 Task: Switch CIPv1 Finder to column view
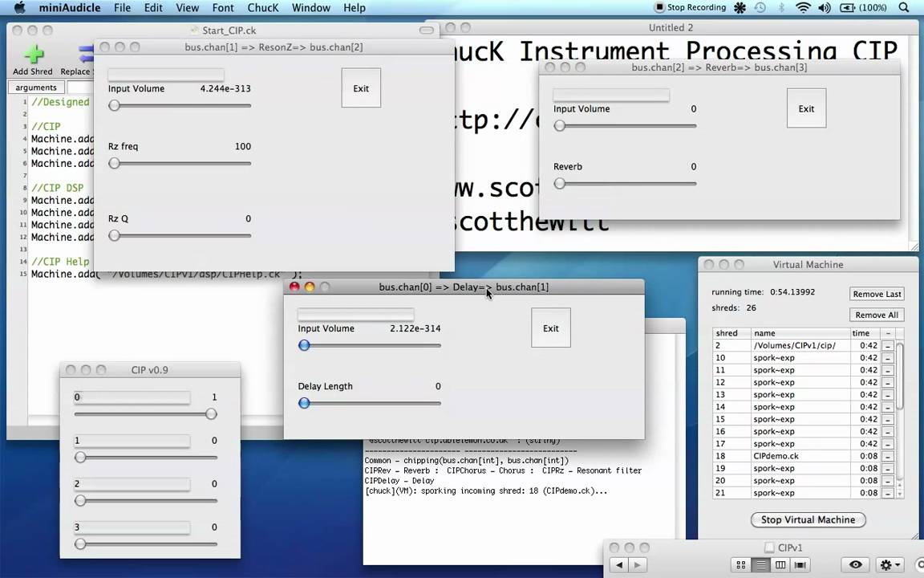[780, 565]
